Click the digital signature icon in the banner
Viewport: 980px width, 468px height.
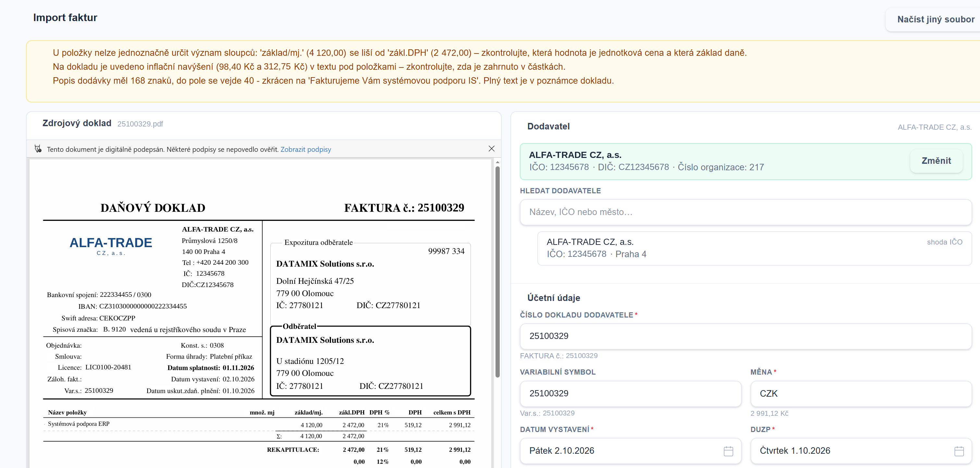(x=38, y=149)
